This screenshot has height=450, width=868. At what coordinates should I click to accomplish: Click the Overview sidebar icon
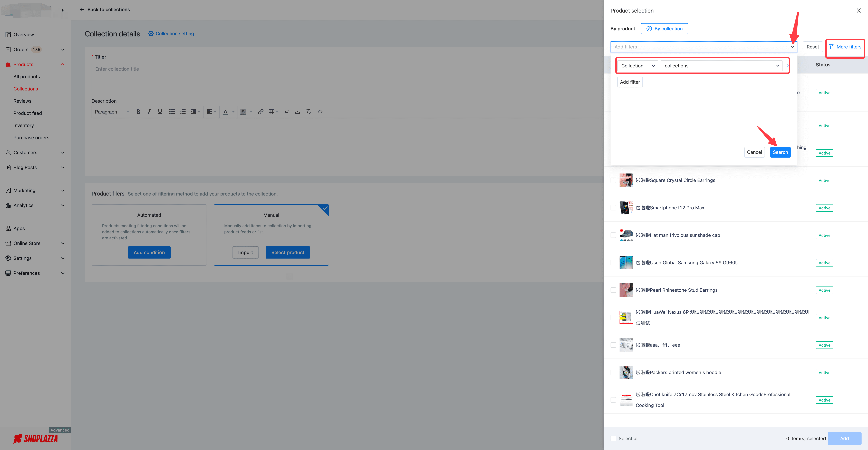8,35
